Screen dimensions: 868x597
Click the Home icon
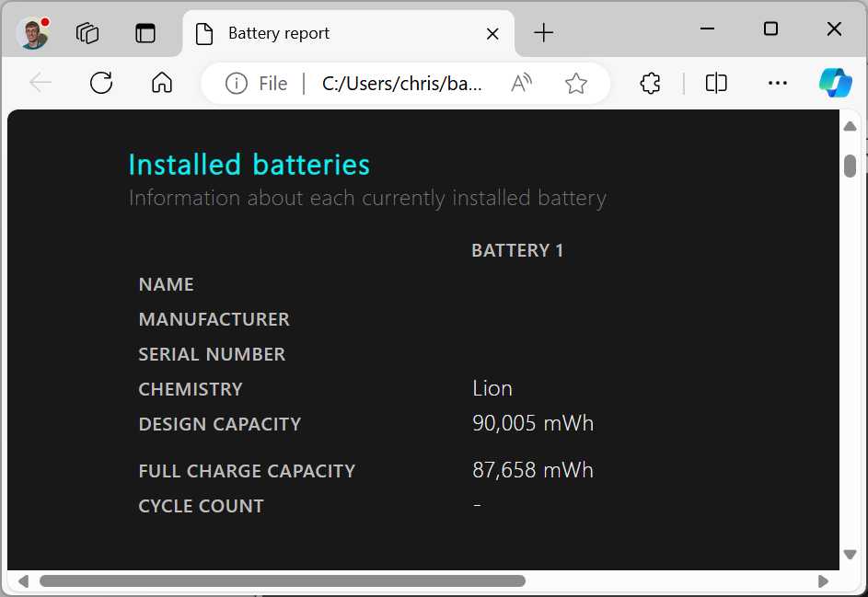[x=162, y=83]
